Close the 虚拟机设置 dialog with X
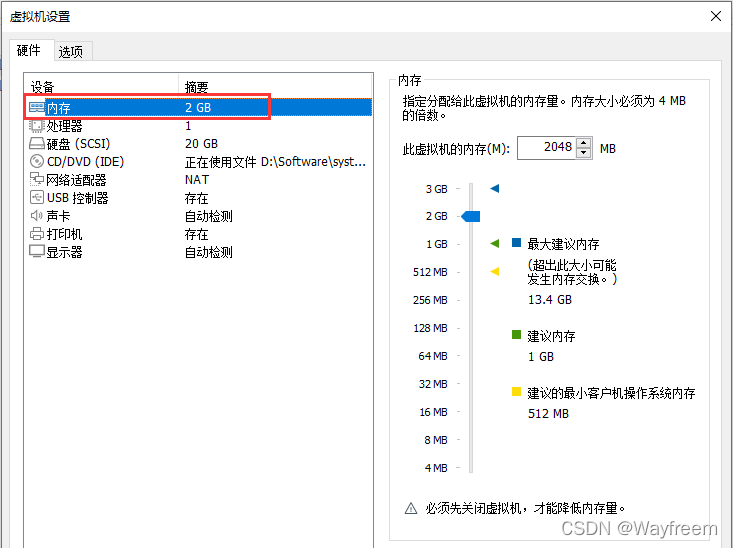Screen dimensions: 733x548 715,16
